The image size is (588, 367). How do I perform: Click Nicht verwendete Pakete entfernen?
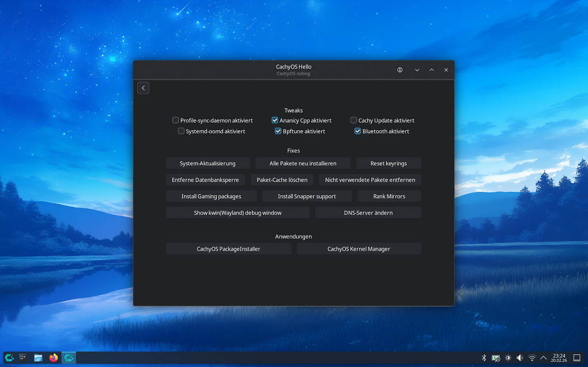click(370, 180)
